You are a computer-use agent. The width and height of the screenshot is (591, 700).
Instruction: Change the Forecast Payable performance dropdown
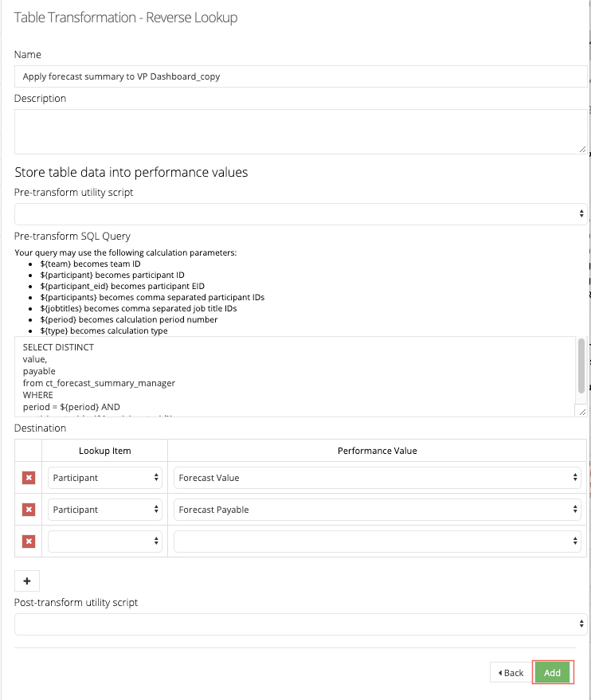click(x=378, y=510)
